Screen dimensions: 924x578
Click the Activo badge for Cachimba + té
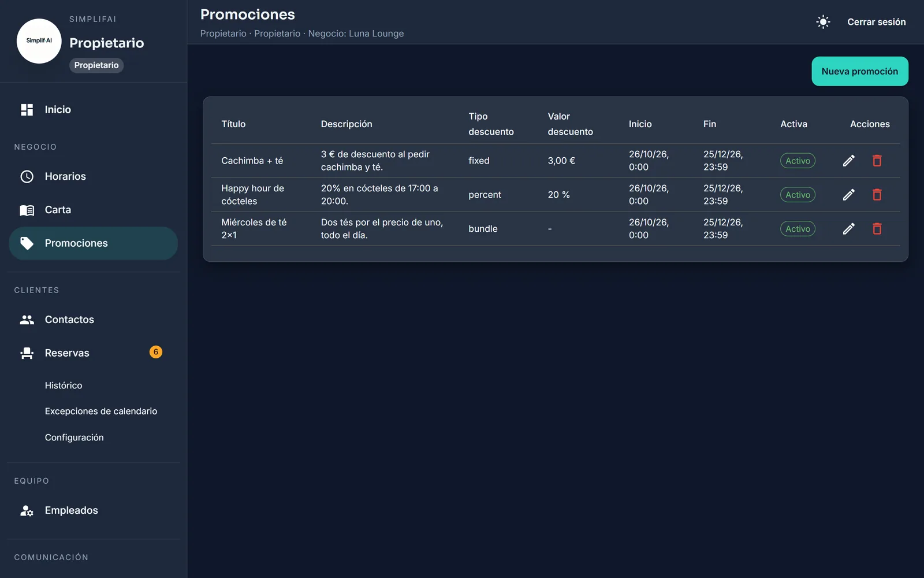pos(798,161)
